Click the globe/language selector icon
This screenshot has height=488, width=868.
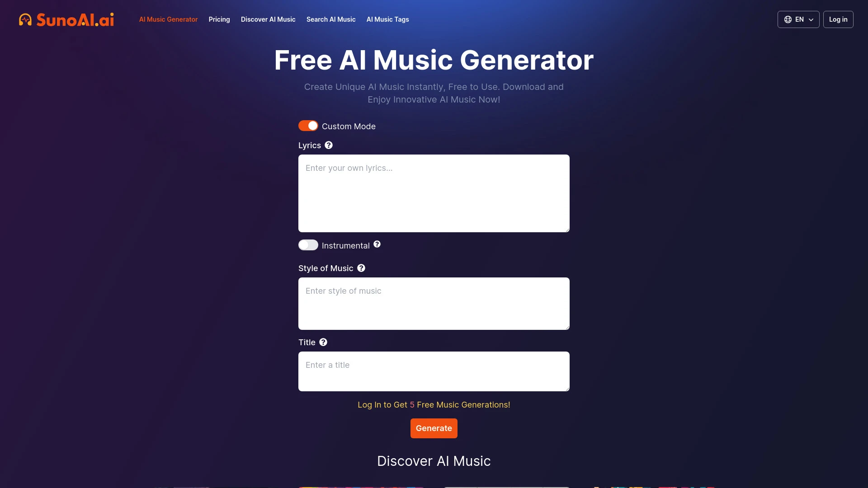click(x=788, y=19)
